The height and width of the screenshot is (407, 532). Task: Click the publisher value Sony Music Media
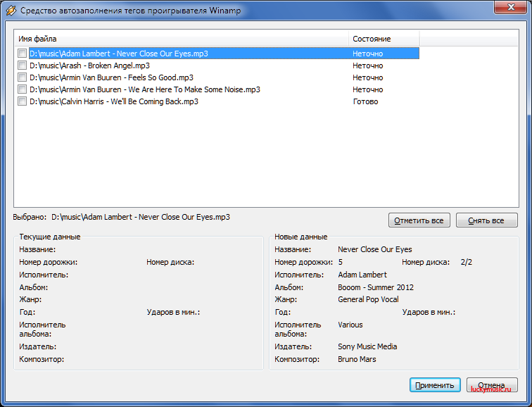tap(367, 346)
